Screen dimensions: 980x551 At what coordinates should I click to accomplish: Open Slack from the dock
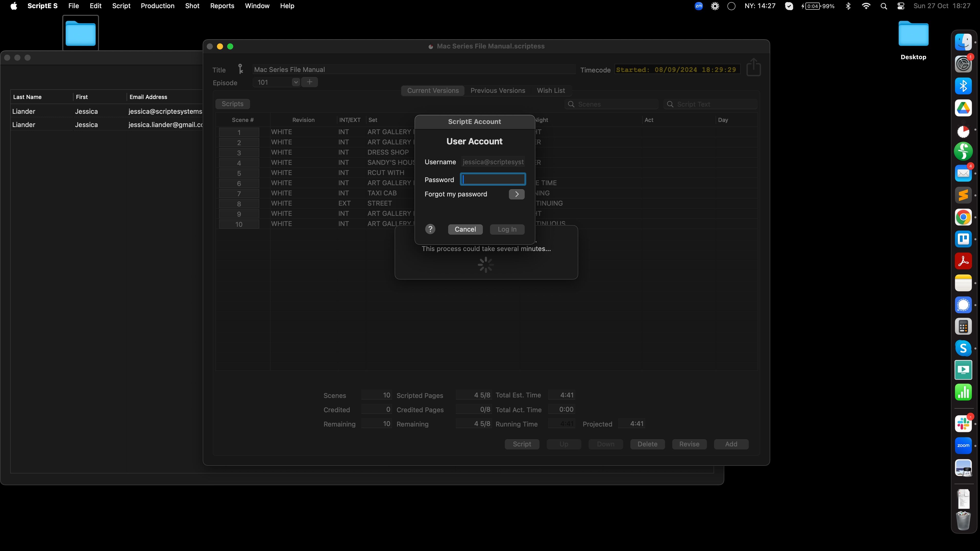(x=963, y=423)
